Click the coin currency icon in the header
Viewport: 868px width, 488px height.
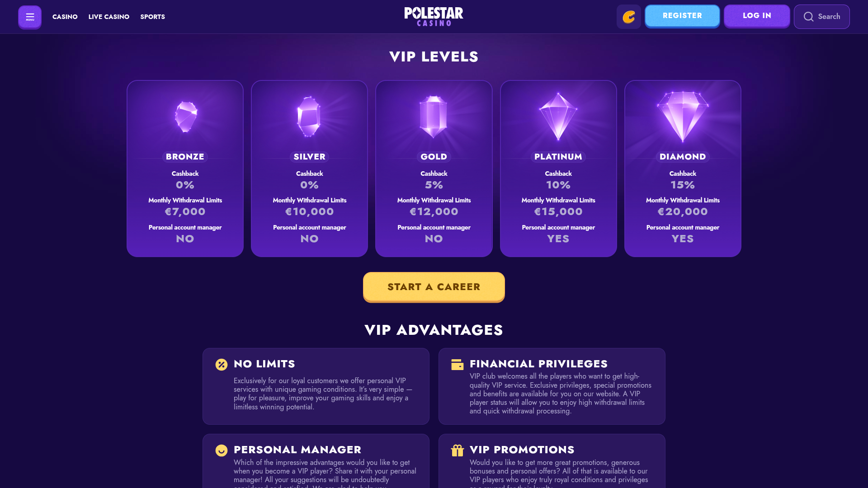pos(628,17)
